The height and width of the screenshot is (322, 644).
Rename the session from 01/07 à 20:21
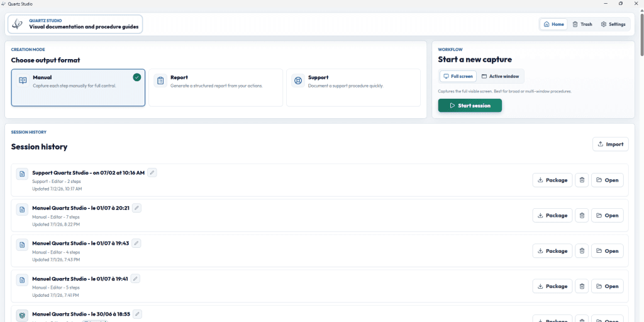[136, 208]
